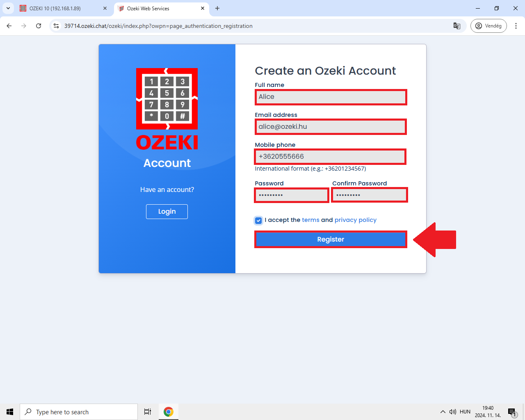525x420 pixels.
Task: Open the tab search dropdown arrow
Action: click(x=8, y=8)
